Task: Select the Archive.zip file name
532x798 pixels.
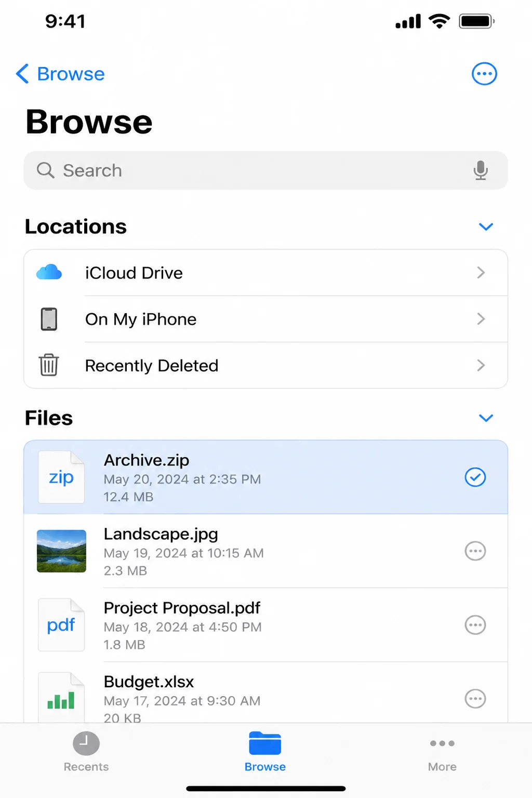Action: [147, 460]
